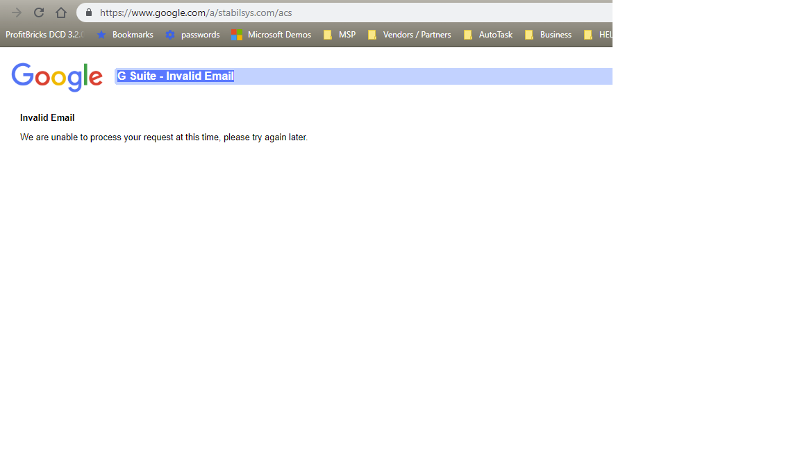
Task: Open the partially visible HEL bookmark folder
Action: [x=599, y=35]
